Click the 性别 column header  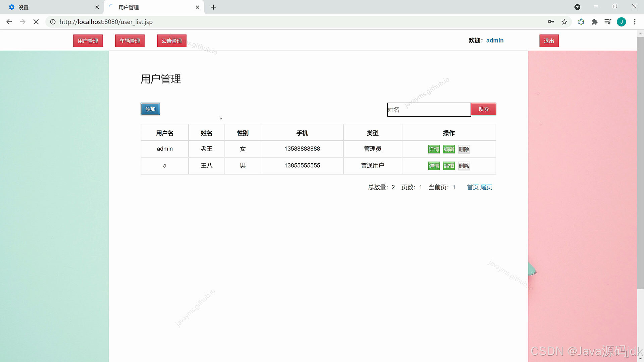click(243, 133)
